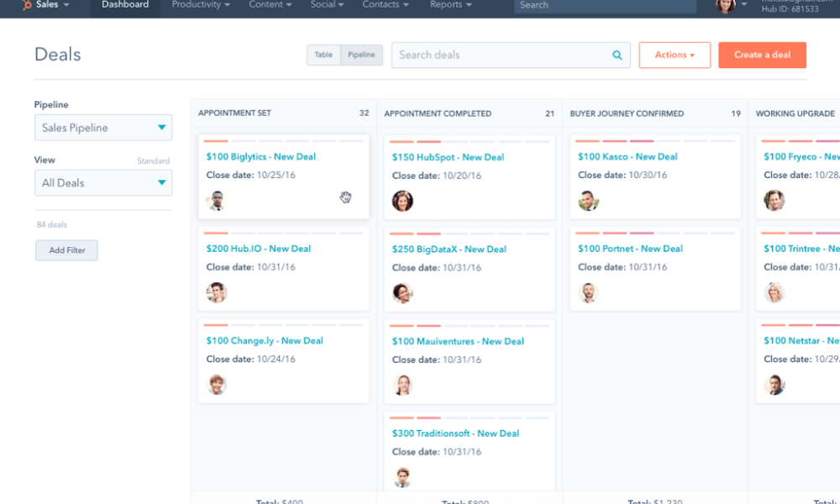Viewport: 840px width, 504px height.
Task: Open $100 Netstar deal link
Action: [x=801, y=341]
